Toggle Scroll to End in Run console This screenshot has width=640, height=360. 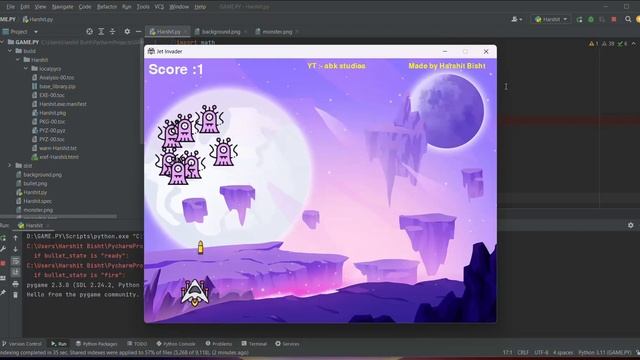tap(16, 272)
